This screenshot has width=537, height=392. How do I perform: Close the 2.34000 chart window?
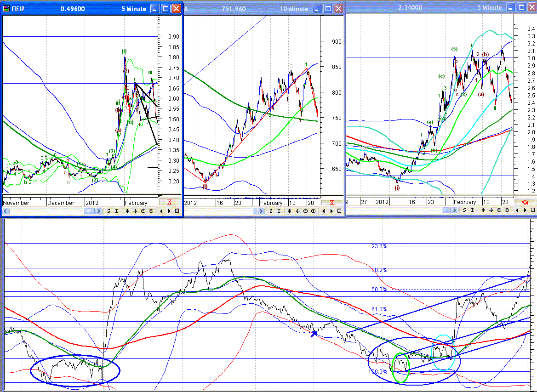(531, 7)
